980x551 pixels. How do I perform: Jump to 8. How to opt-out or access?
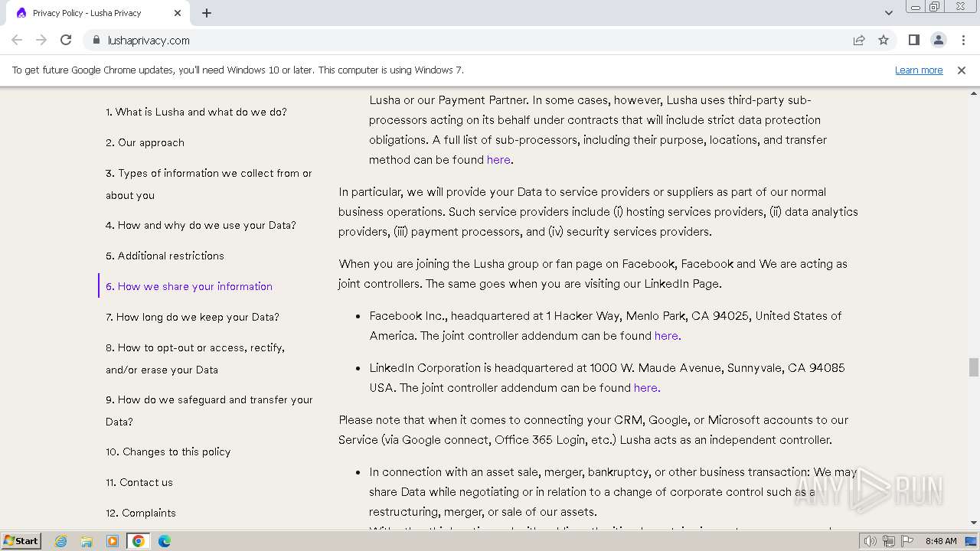[195, 358]
